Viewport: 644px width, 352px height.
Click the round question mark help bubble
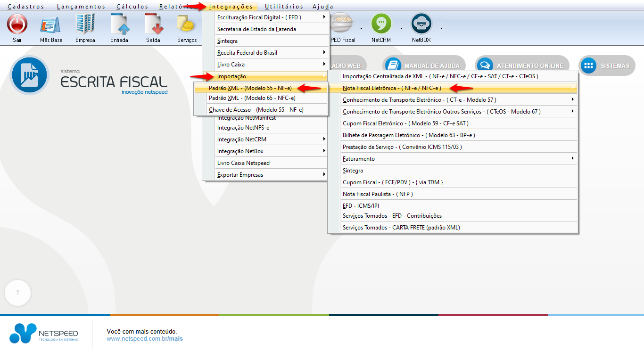click(x=17, y=293)
